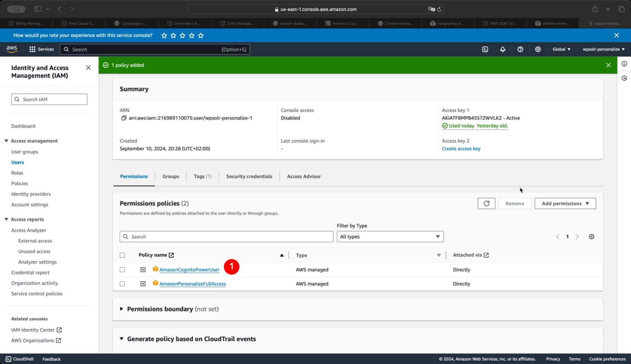
Task: Open table preferences gear icon
Action: [592, 237]
